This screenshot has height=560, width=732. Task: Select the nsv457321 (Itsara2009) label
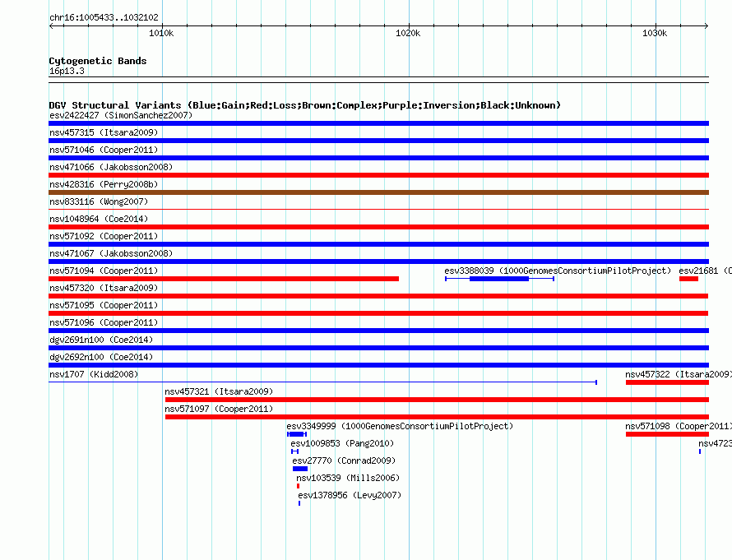pos(219,391)
